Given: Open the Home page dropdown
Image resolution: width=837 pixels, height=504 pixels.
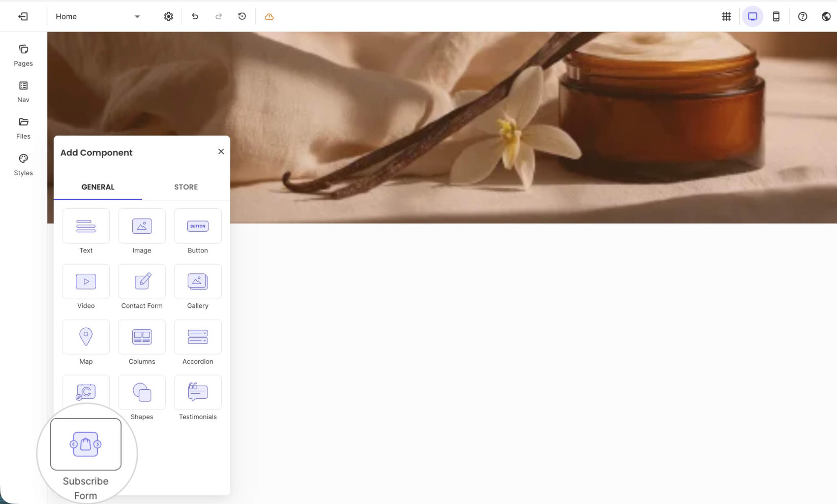Looking at the screenshot, I should 98,16.
